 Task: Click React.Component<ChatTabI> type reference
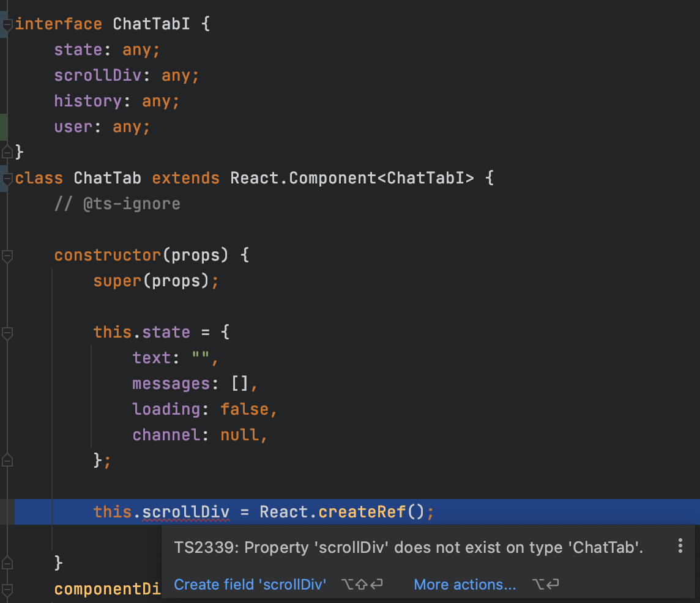coord(352,178)
